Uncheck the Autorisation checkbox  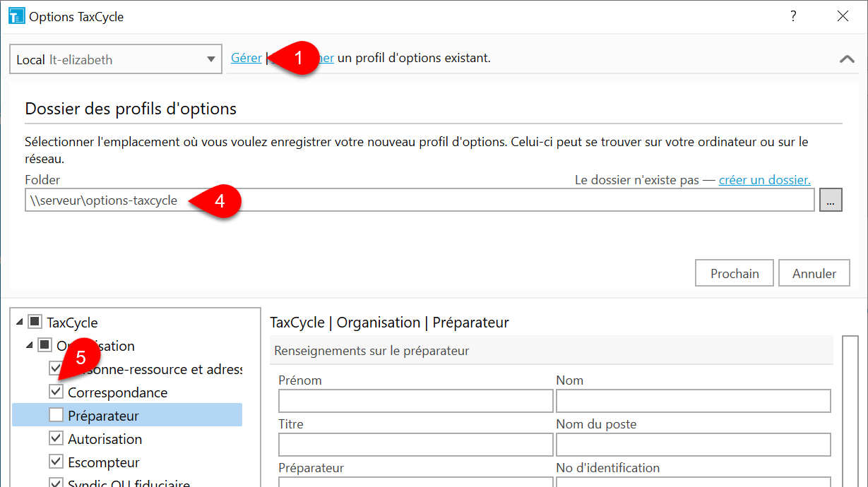56,438
